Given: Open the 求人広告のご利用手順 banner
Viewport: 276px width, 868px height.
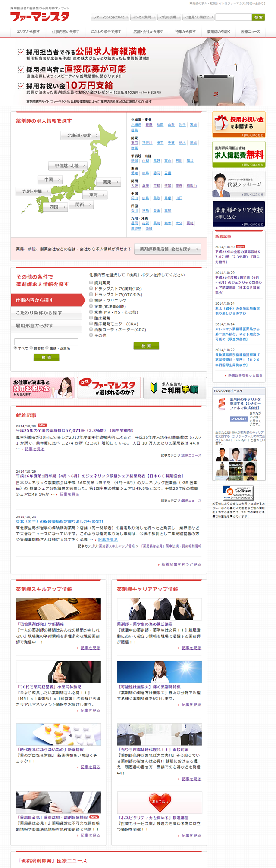Looking at the screenshot, I should (175, 388).
